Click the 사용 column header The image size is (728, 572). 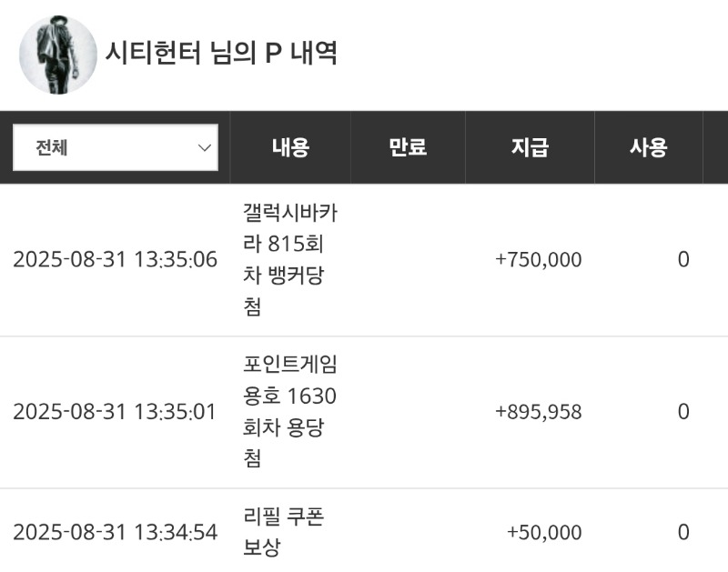(649, 147)
